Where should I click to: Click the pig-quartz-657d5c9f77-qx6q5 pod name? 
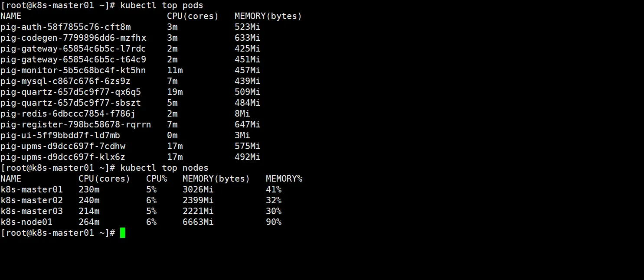click(x=71, y=92)
